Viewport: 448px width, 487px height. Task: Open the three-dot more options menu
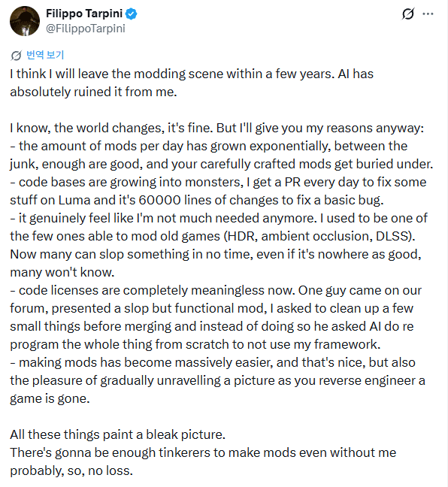(428, 14)
